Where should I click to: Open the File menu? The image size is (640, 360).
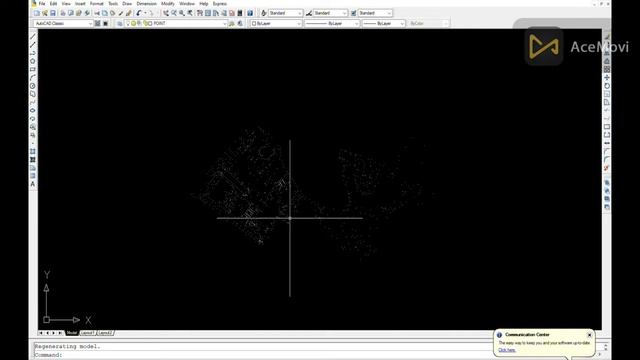[x=42, y=4]
